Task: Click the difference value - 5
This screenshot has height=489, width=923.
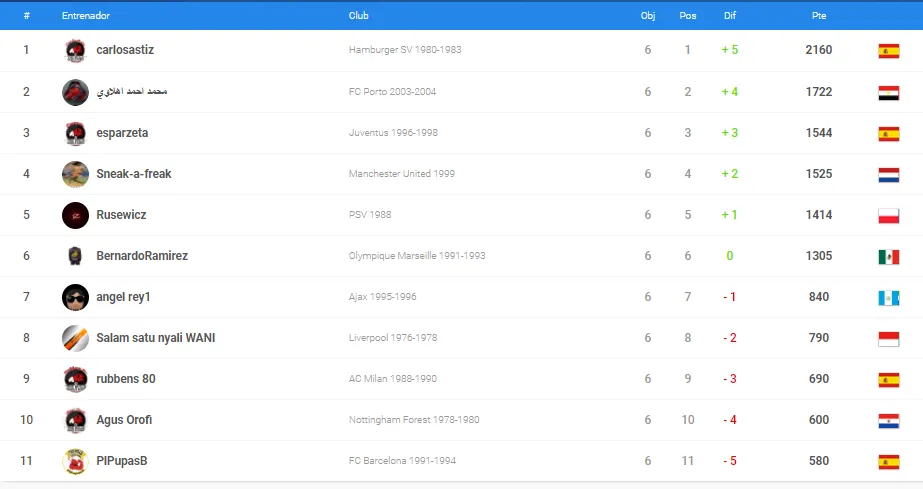Action: point(730,461)
